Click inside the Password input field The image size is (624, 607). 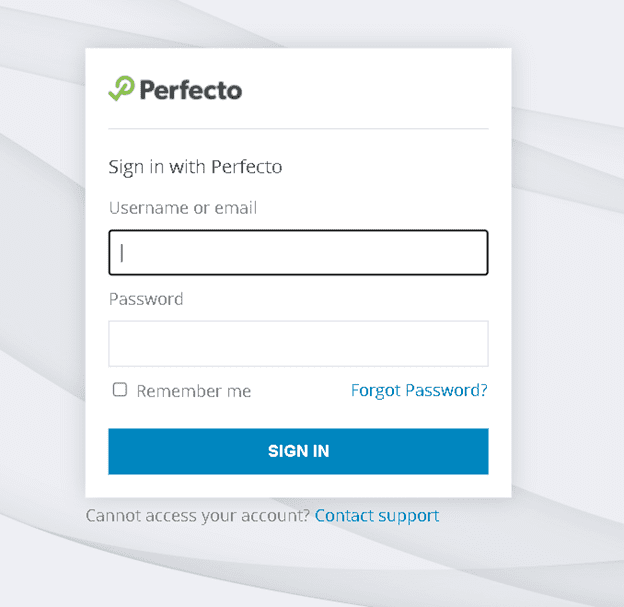(x=298, y=343)
